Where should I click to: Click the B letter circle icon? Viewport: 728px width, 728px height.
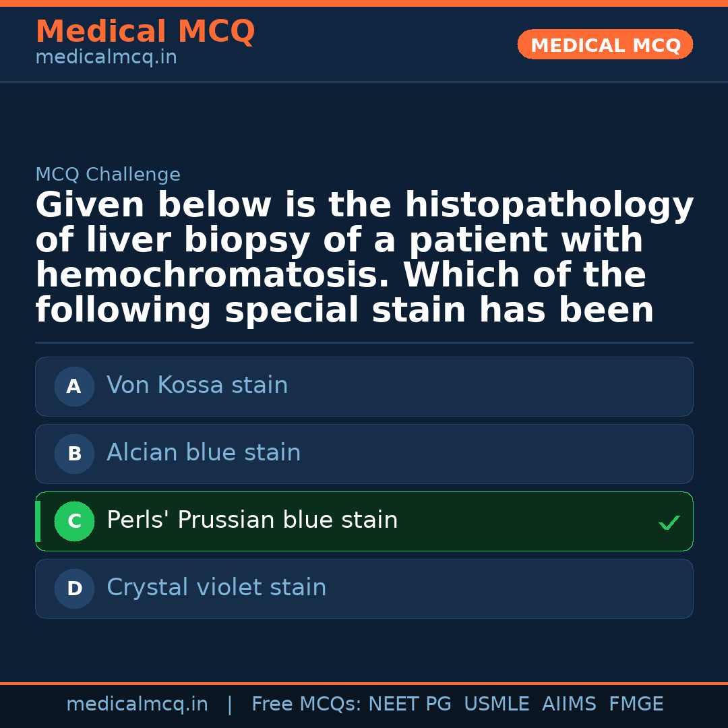[x=74, y=454]
